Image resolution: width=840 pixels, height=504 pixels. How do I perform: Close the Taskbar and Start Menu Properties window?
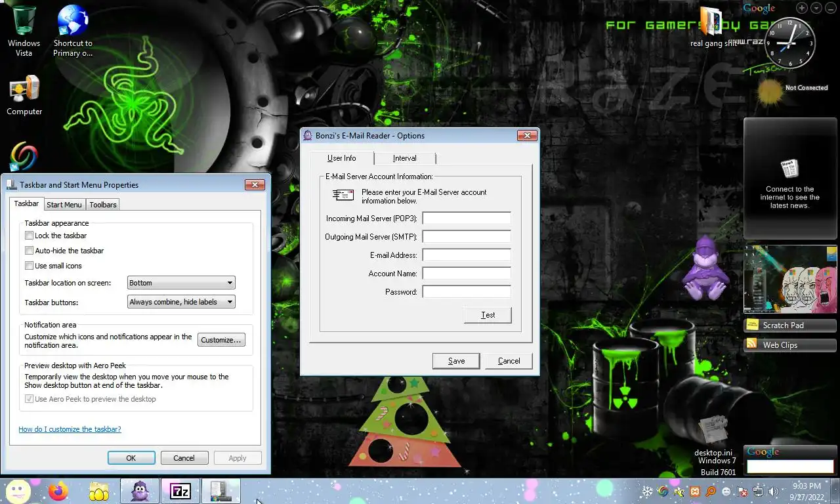coord(255,185)
